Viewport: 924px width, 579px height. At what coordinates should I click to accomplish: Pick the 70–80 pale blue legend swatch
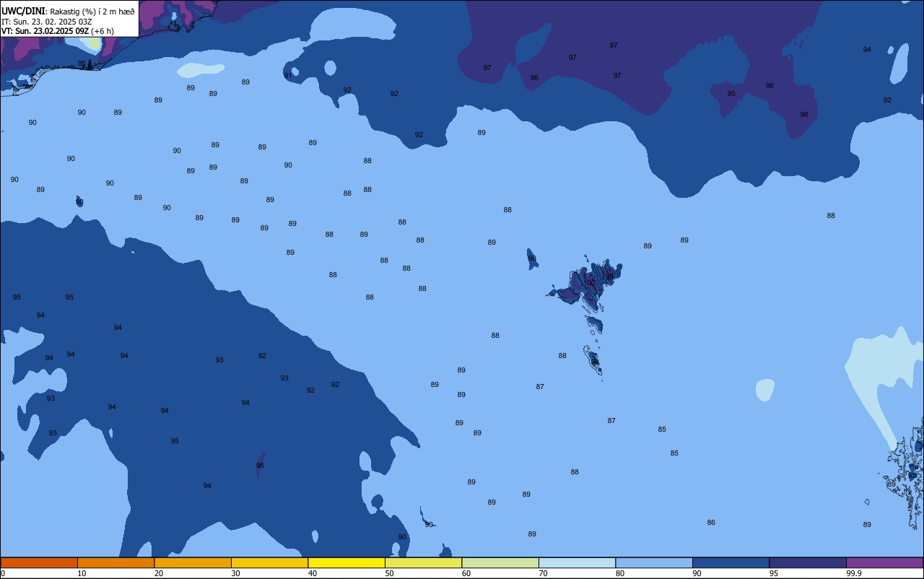point(577,562)
